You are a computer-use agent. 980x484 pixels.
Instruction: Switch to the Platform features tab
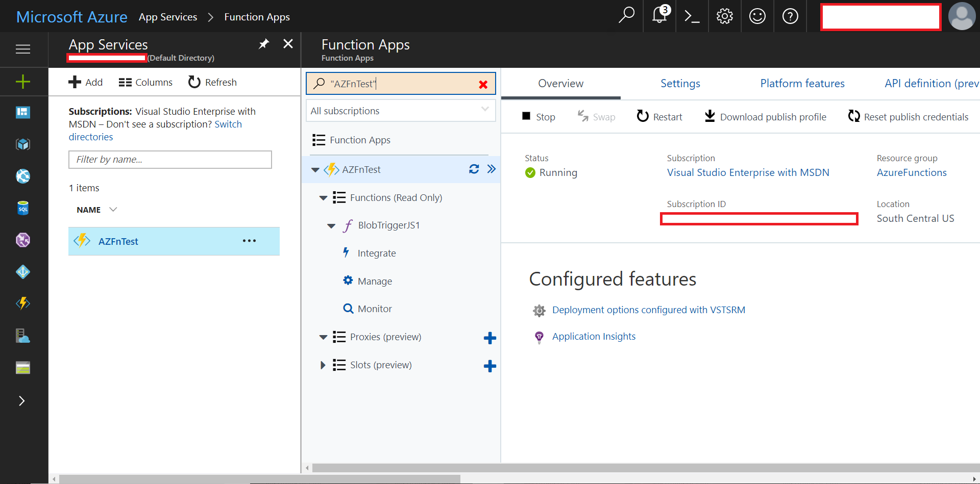pos(802,83)
